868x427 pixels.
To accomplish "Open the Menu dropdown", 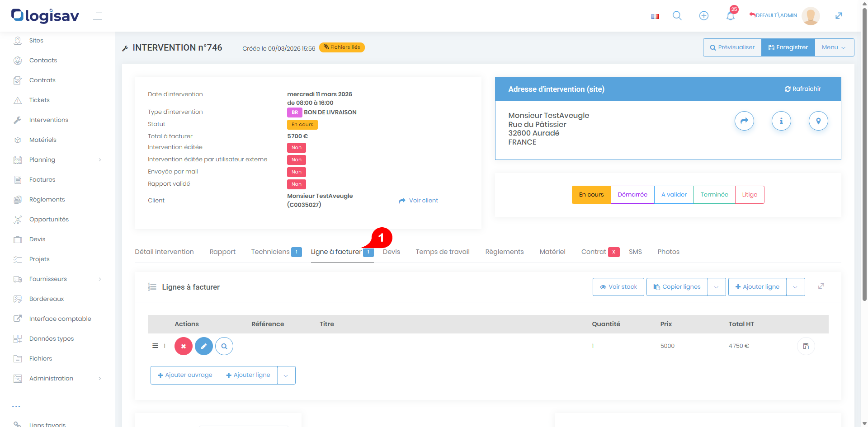I will coord(834,47).
